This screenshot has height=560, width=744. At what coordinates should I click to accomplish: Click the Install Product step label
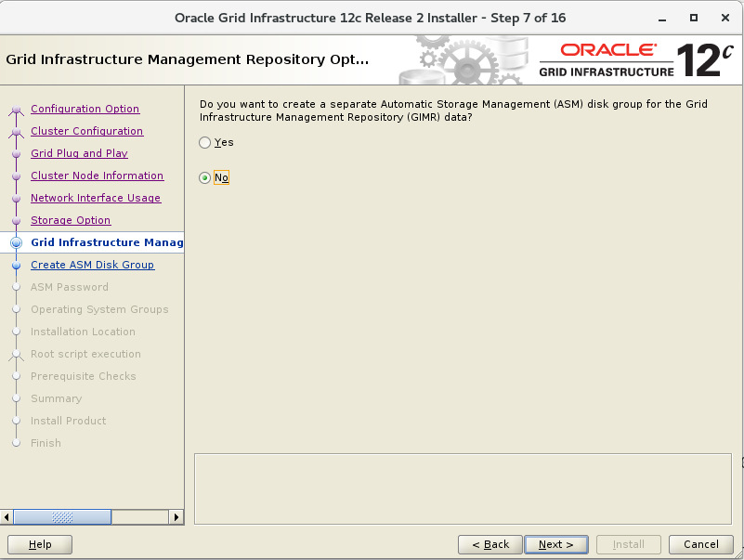(x=69, y=421)
